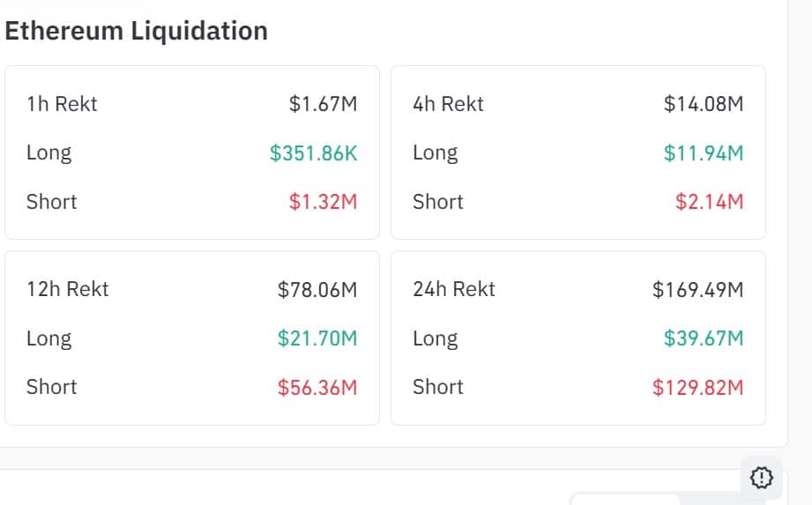Click the $169.49M 24h total
The width and height of the screenshot is (812, 505).
[x=697, y=289]
